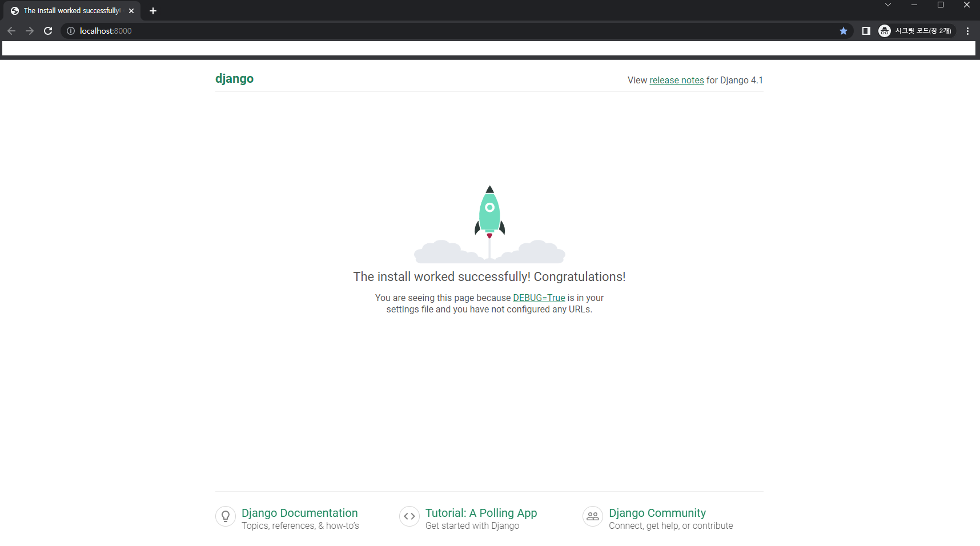Open Chrome three-dot menu

point(967,31)
